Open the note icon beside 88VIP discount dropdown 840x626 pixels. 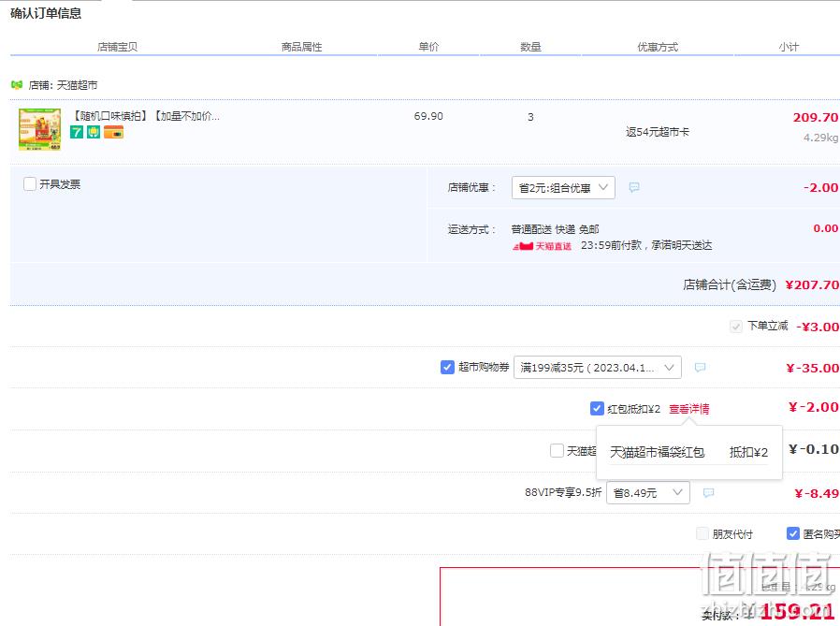[x=708, y=492]
